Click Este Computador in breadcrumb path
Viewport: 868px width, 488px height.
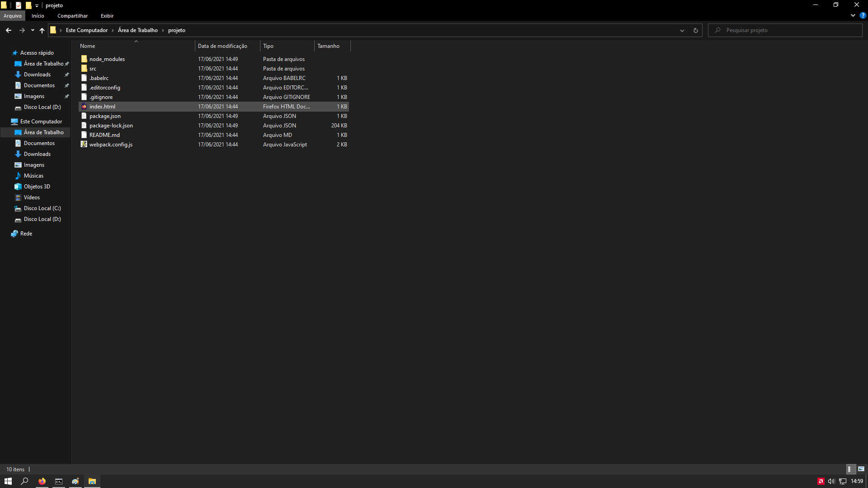tap(87, 30)
